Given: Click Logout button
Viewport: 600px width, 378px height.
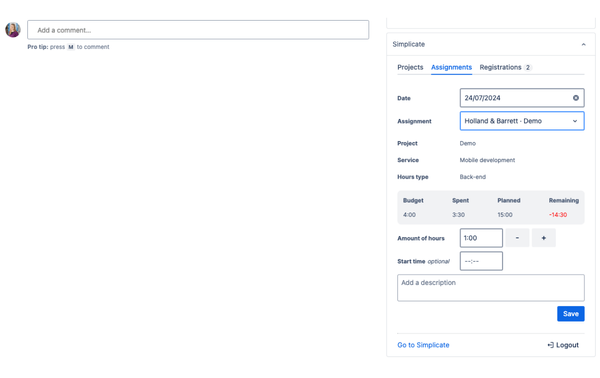Looking at the screenshot, I should coord(563,345).
